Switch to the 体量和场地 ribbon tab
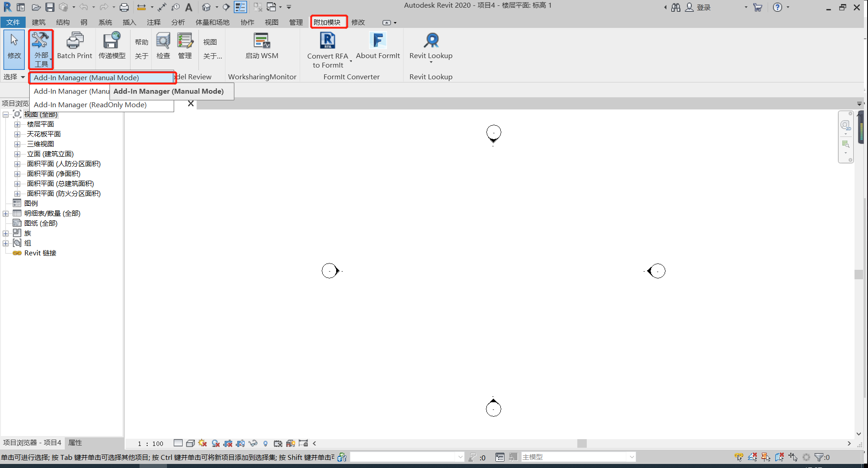Image resolution: width=868 pixels, height=468 pixels. click(x=212, y=22)
